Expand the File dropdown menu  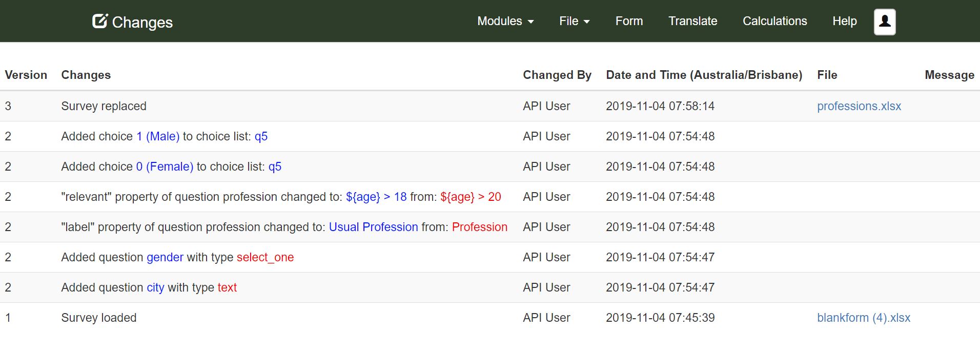(574, 22)
